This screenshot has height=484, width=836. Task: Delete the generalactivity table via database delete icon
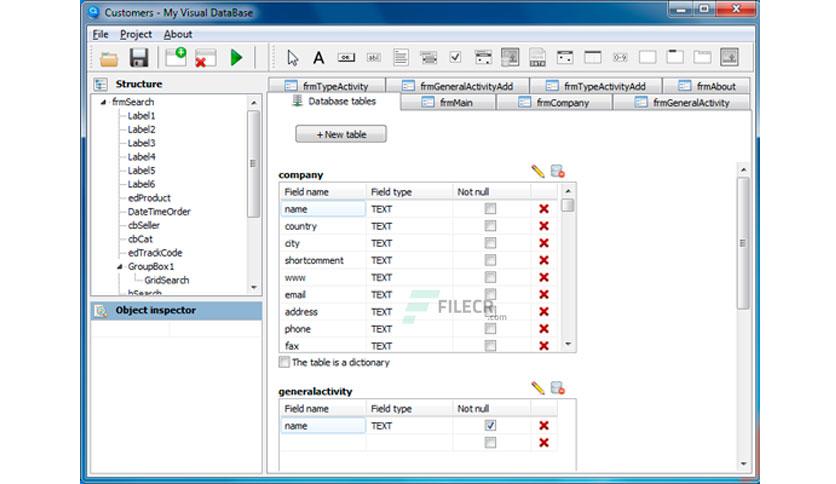click(558, 388)
